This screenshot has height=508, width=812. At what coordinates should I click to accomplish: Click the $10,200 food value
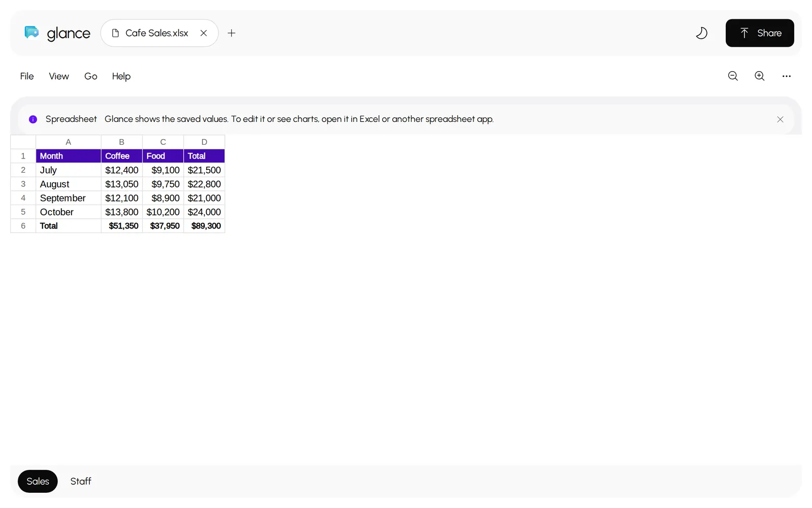pyautogui.click(x=163, y=212)
